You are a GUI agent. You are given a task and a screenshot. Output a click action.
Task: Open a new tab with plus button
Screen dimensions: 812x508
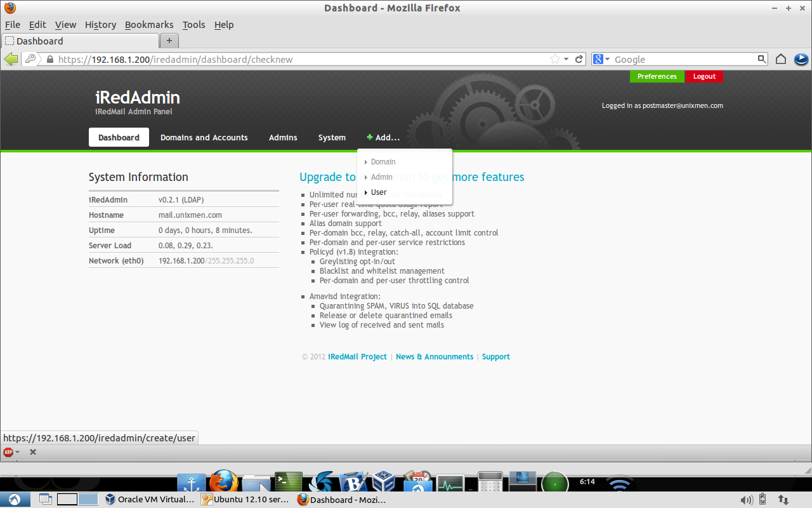tap(169, 41)
